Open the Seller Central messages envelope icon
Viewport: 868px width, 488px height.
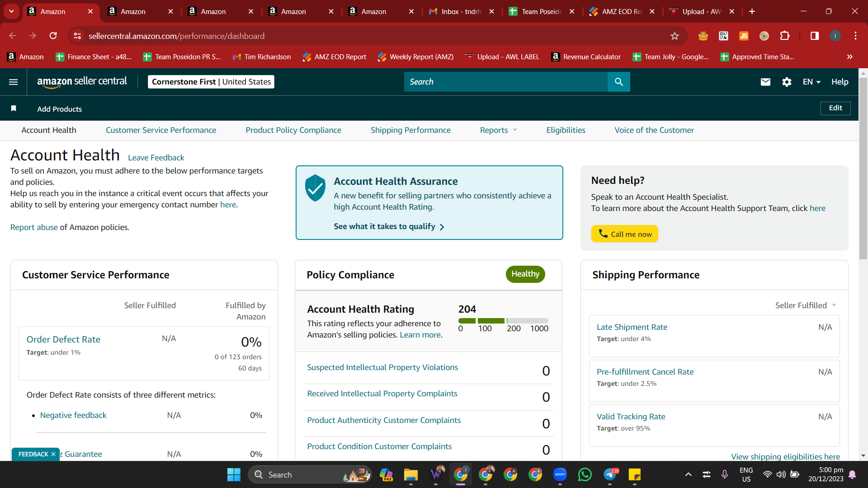click(x=765, y=82)
